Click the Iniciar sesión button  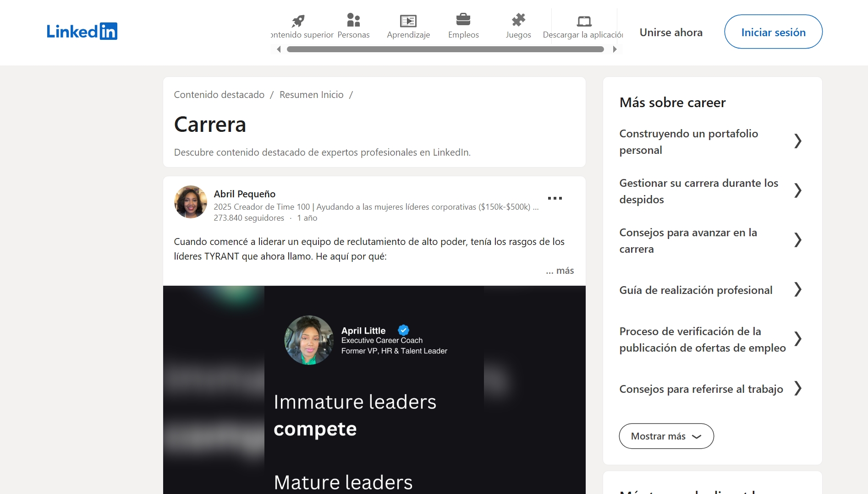point(773,32)
